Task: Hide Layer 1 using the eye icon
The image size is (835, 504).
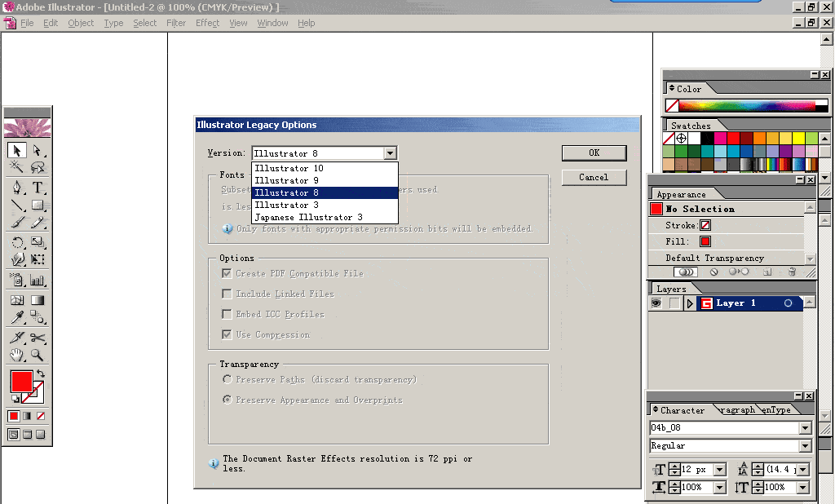Action: (656, 303)
